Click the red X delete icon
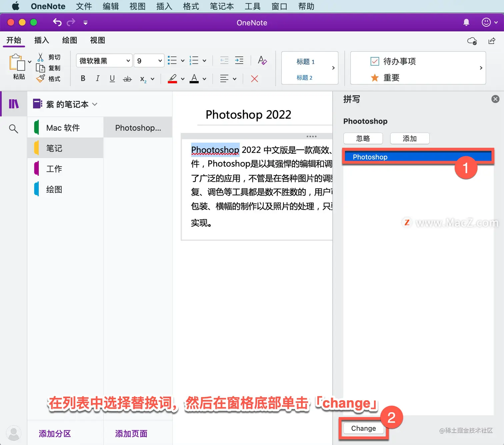The image size is (504, 445). tap(254, 79)
